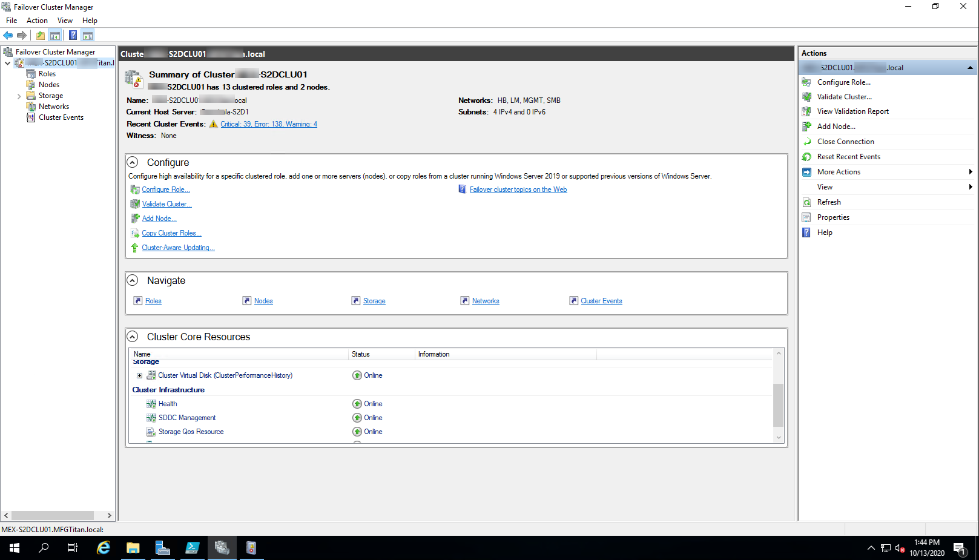Click the Cluster-Aware Updating link

[x=178, y=248]
